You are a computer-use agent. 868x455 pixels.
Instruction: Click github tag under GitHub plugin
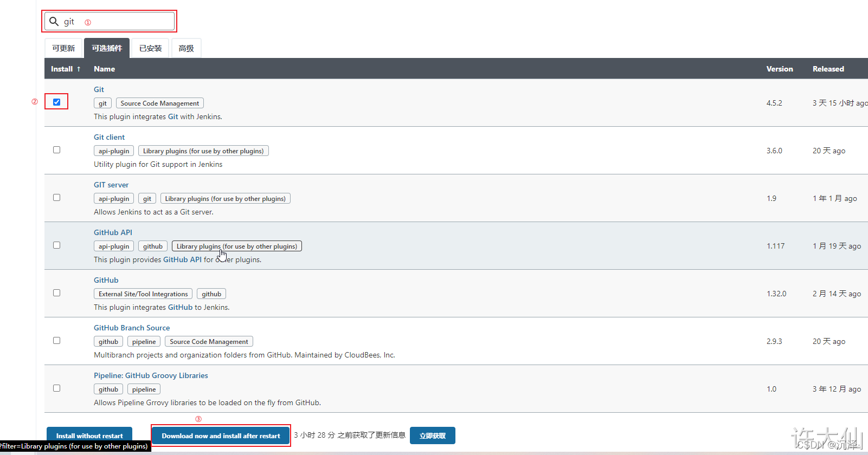pyautogui.click(x=211, y=294)
